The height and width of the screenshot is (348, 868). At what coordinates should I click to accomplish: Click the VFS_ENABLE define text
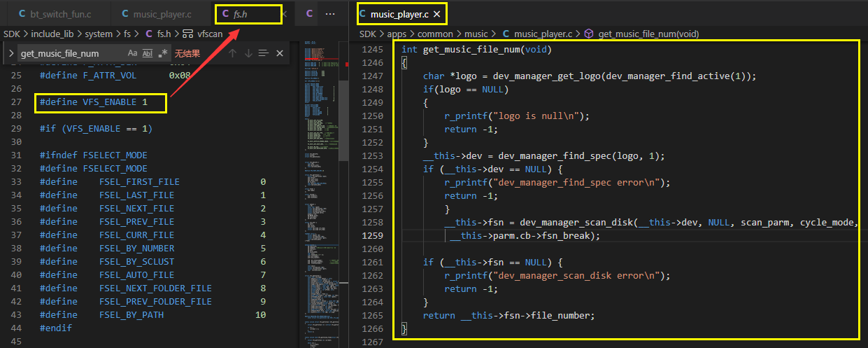[x=94, y=102]
